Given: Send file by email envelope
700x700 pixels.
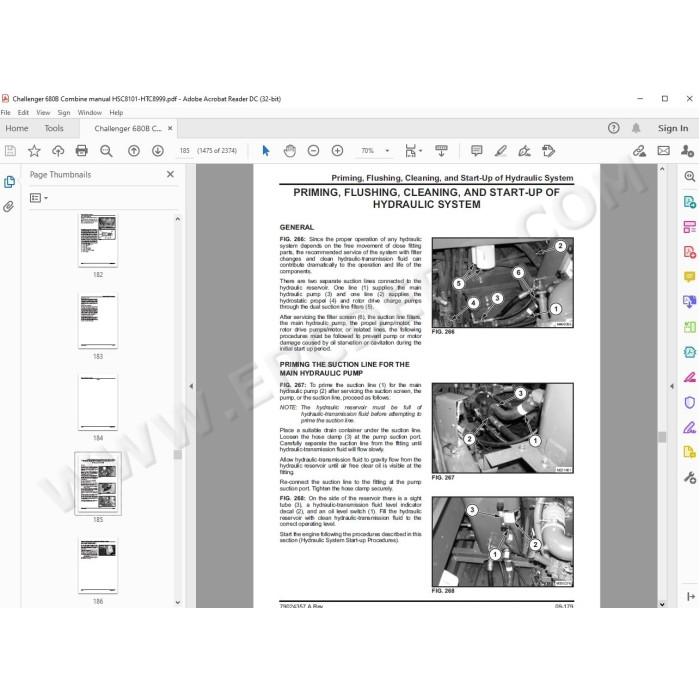Looking at the screenshot, I should pyautogui.click(x=663, y=151).
